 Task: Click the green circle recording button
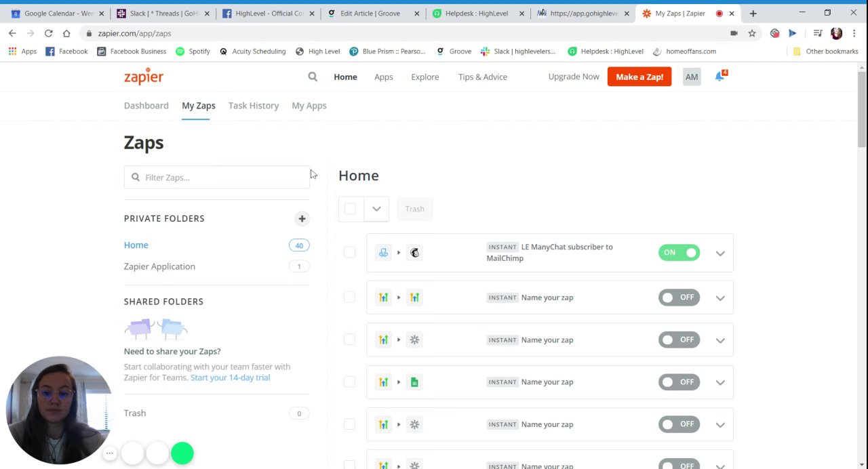(x=182, y=453)
